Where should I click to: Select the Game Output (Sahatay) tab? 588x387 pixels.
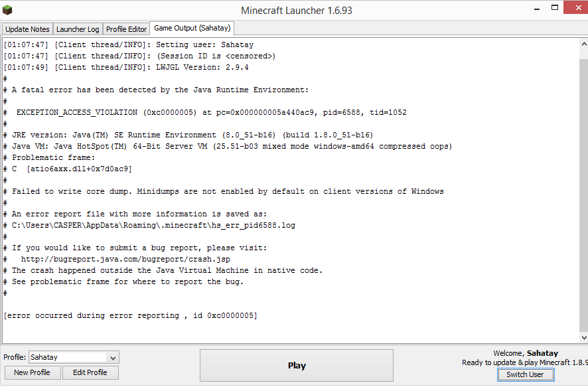[x=192, y=28]
